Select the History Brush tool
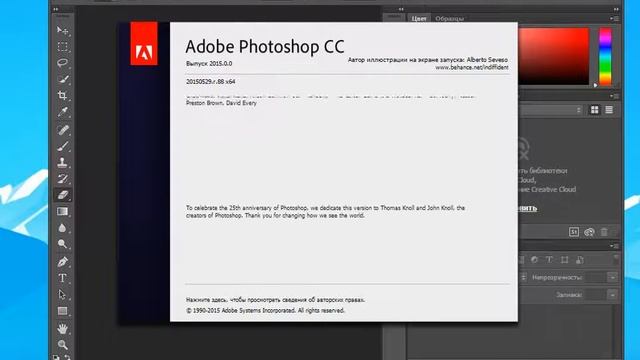Image resolution: width=640 pixels, height=360 pixels. click(x=62, y=179)
